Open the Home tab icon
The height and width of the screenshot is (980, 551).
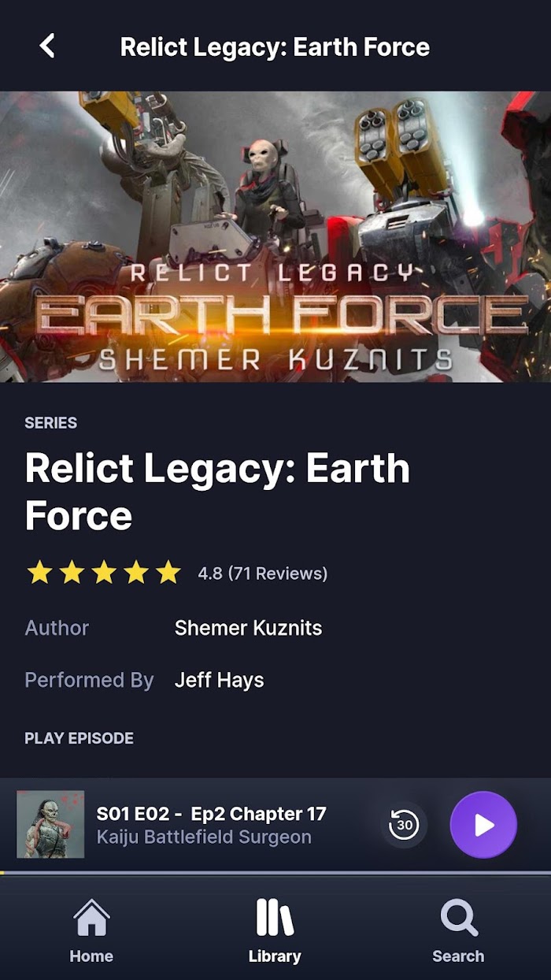pyautogui.click(x=91, y=919)
